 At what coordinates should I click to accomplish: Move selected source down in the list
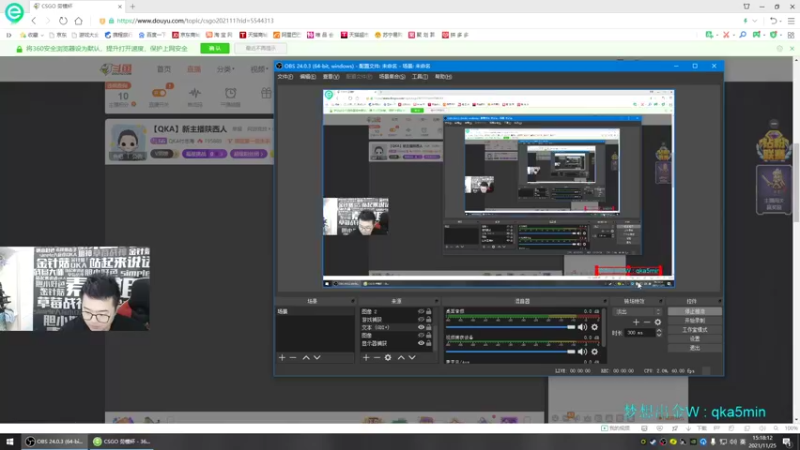coord(412,358)
